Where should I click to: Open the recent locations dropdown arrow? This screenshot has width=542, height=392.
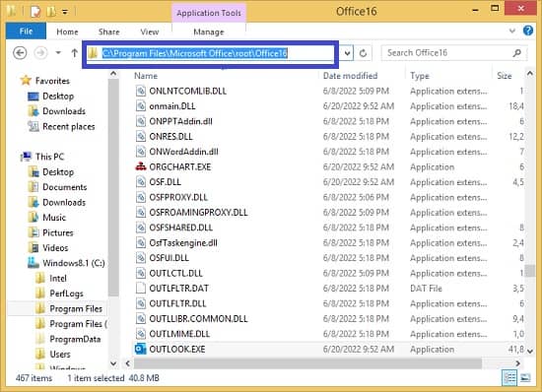click(x=58, y=53)
